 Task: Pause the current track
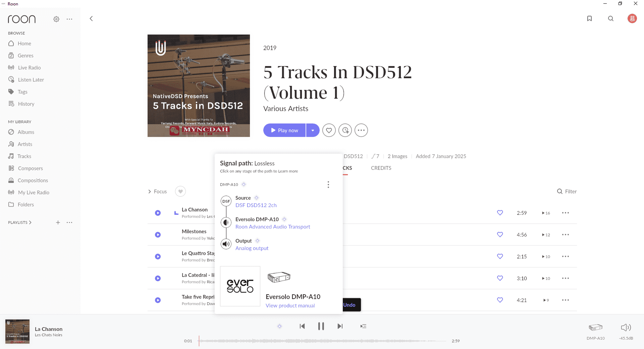[x=321, y=326]
